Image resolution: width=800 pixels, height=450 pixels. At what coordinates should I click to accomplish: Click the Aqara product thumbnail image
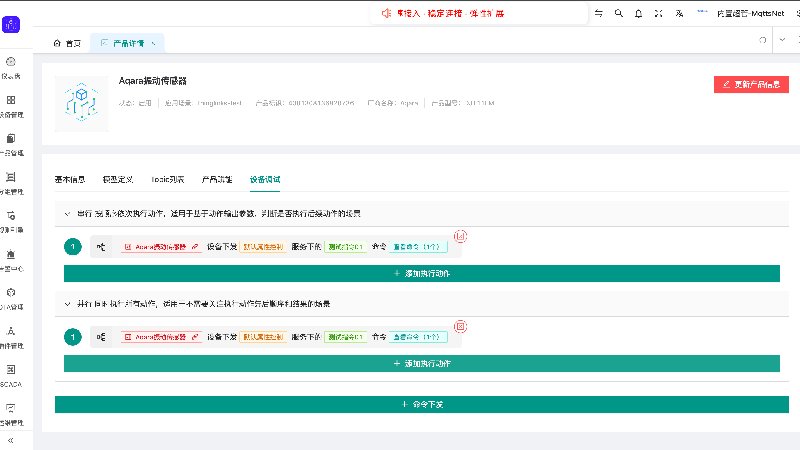[82, 104]
